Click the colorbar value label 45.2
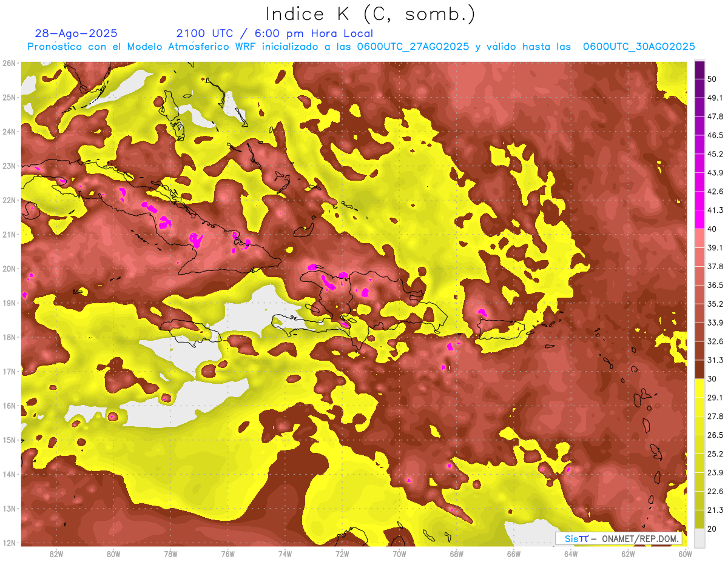 pos(715,154)
